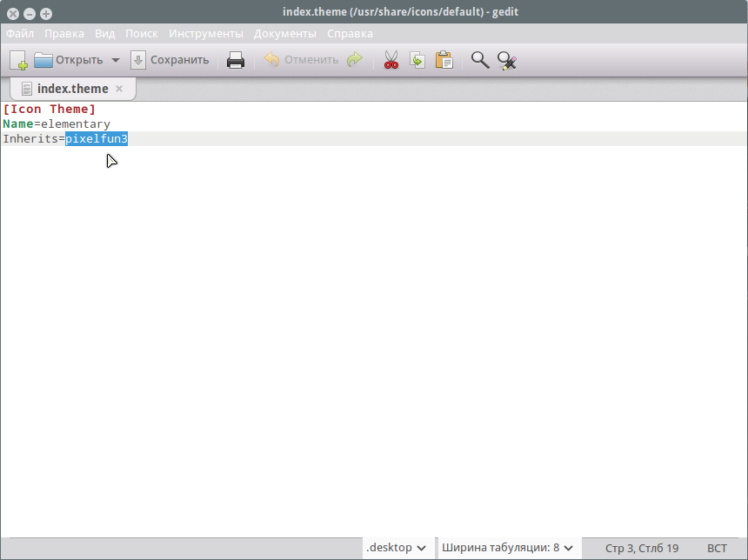Click the Inherits key text
The height and width of the screenshot is (560, 748).
coord(30,139)
